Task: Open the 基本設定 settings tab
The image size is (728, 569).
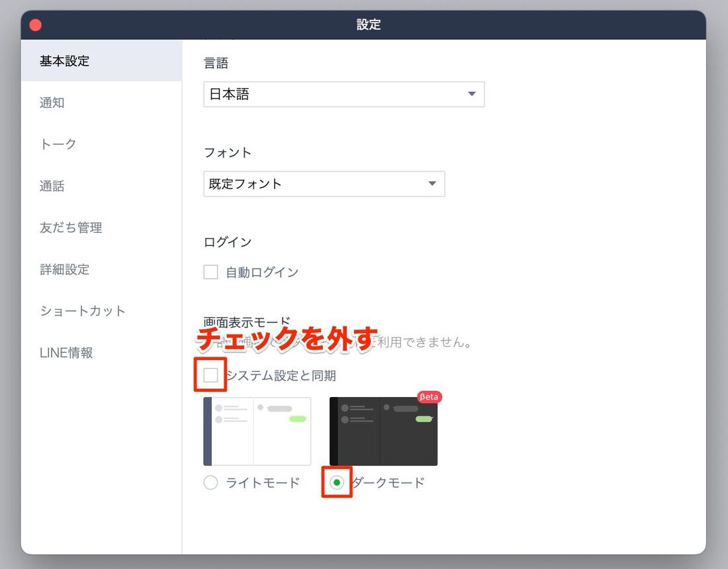Action: [x=64, y=61]
